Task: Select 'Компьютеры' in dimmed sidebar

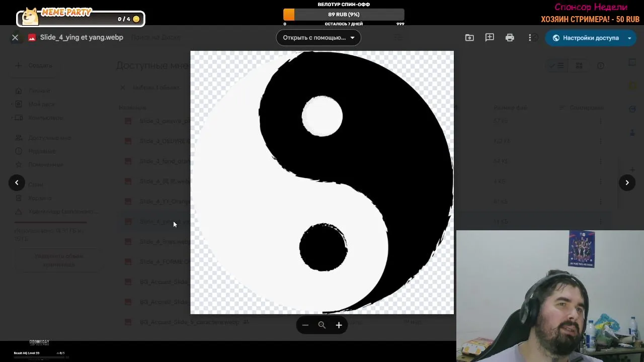Action: (x=46, y=118)
